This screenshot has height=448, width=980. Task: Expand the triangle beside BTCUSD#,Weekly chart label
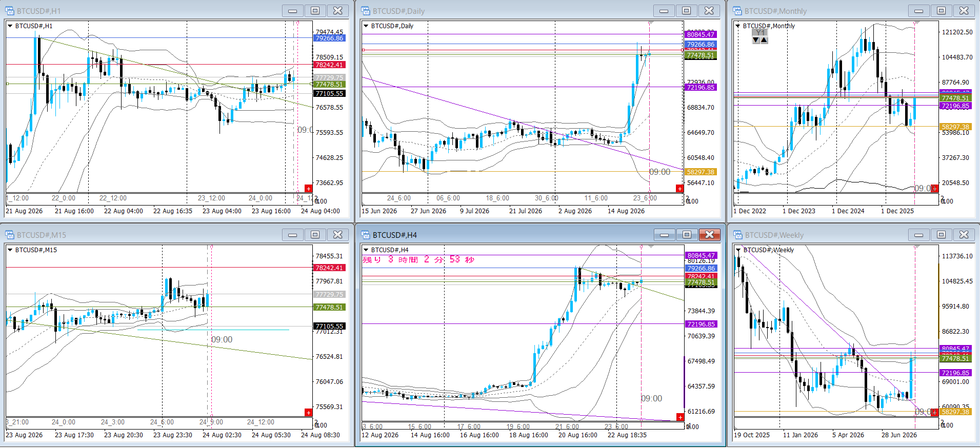(738, 250)
